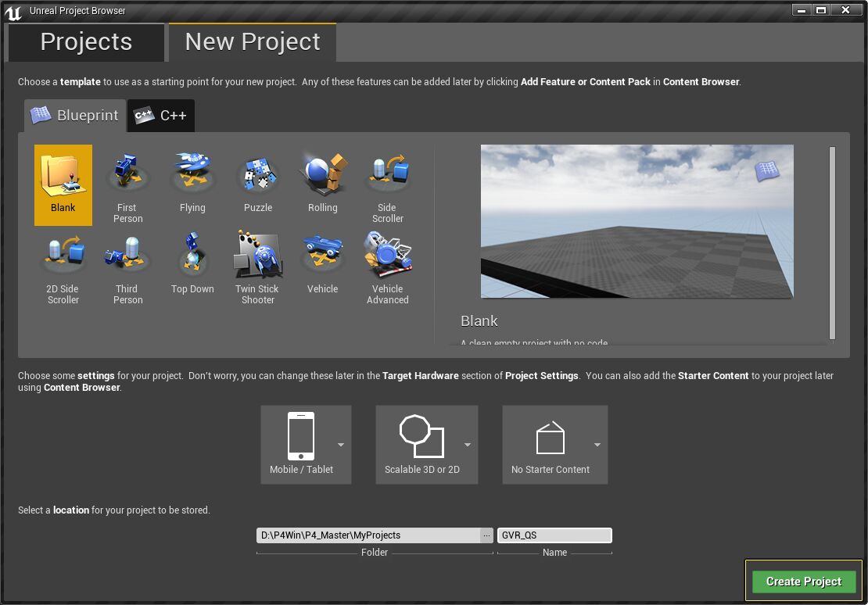Choose the Twin Stick Shooter template
This screenshot has width=868, height=605.
[257, 258]
